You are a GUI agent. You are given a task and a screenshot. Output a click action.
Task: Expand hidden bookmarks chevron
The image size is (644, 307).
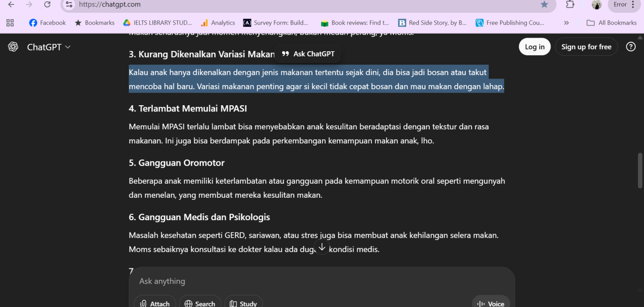pyautogui.click(x=566, y=23)
